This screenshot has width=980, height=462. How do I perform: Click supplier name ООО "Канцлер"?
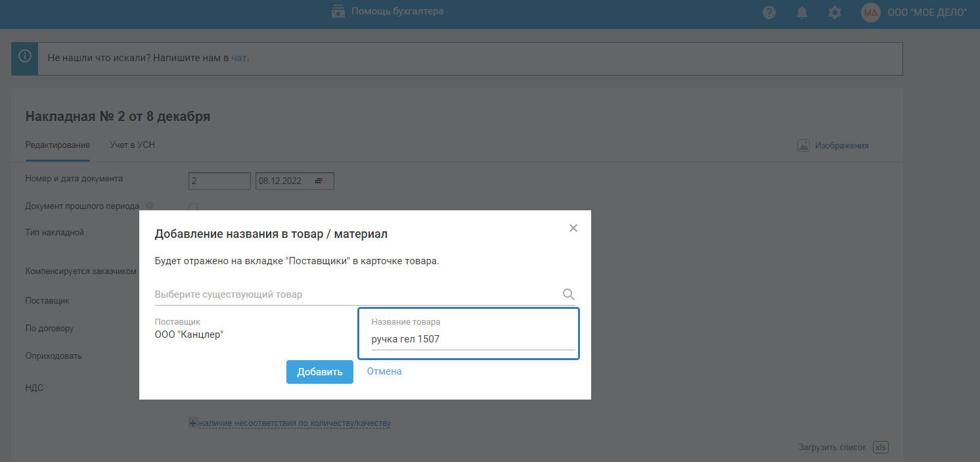point(189,335)
